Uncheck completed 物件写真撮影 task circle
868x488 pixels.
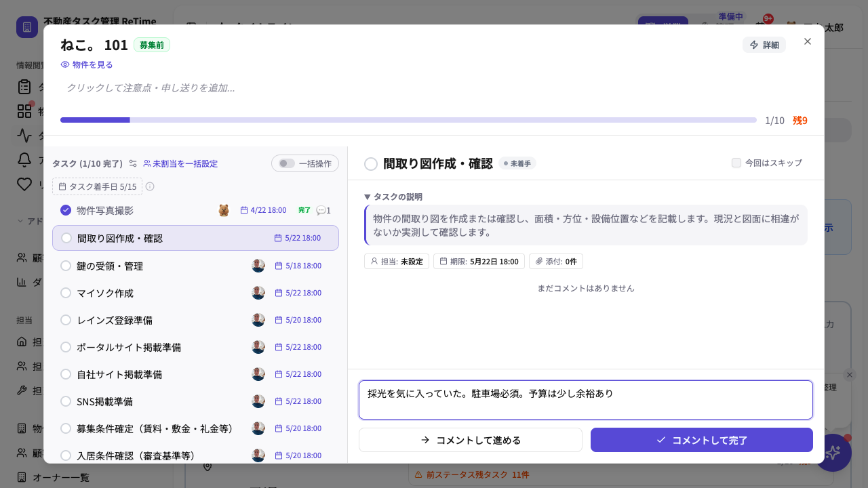[66, 210]
